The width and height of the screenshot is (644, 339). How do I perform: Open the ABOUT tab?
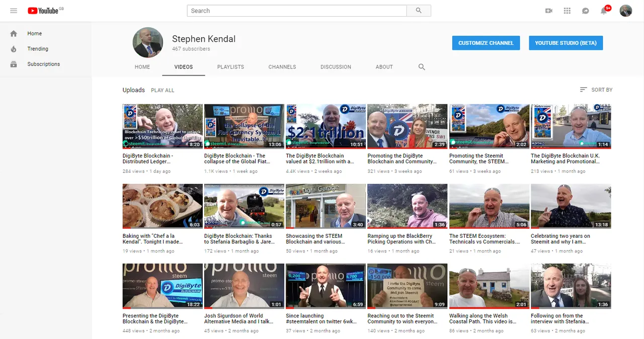[384, 67]
